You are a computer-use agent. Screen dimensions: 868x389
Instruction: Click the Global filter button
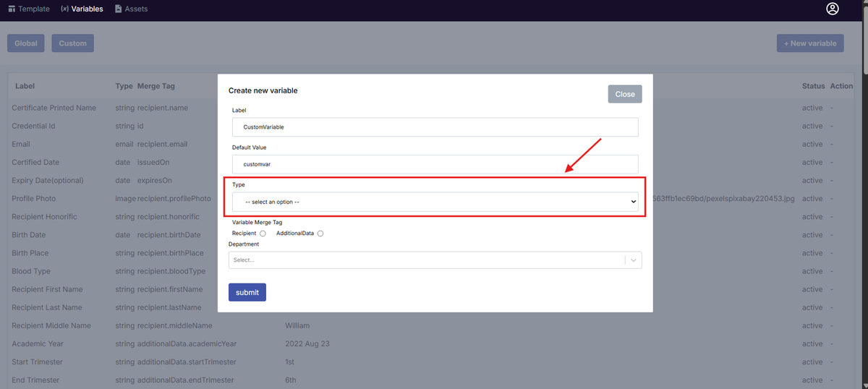(26, 43)
